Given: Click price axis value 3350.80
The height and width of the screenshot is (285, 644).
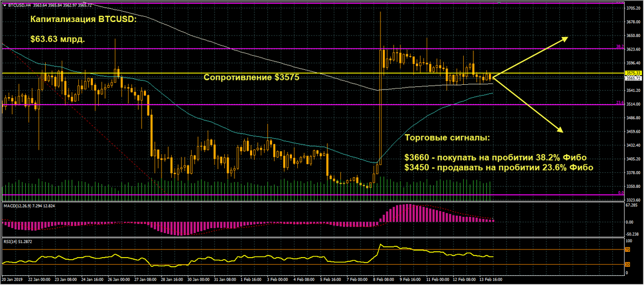Looking at the screenshot, I should [x=633, y=186].
